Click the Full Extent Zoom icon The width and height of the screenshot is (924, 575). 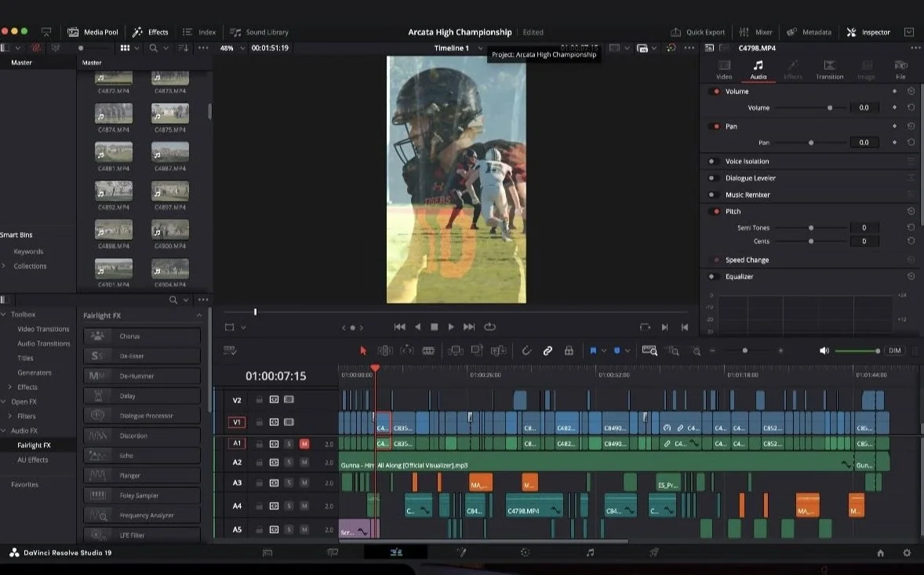tap(649, 351)
